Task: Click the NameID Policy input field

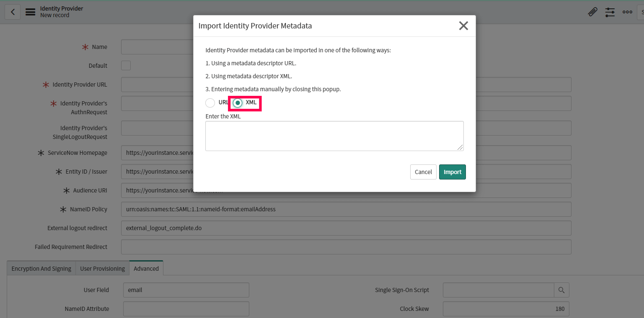Action: [x=346, y=209]
